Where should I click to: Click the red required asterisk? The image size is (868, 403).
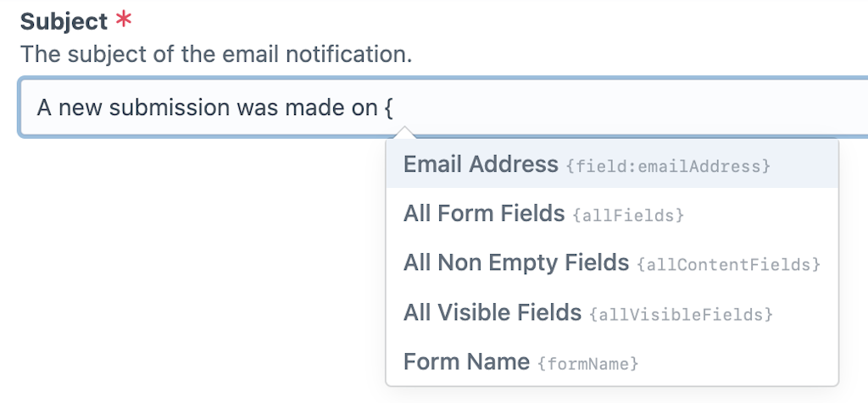124,20
